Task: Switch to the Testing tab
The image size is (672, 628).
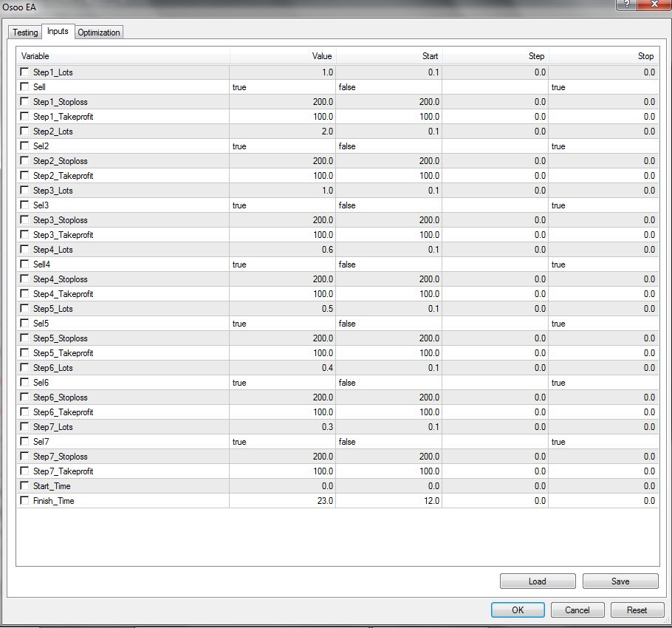Action: tap(25, 33)
